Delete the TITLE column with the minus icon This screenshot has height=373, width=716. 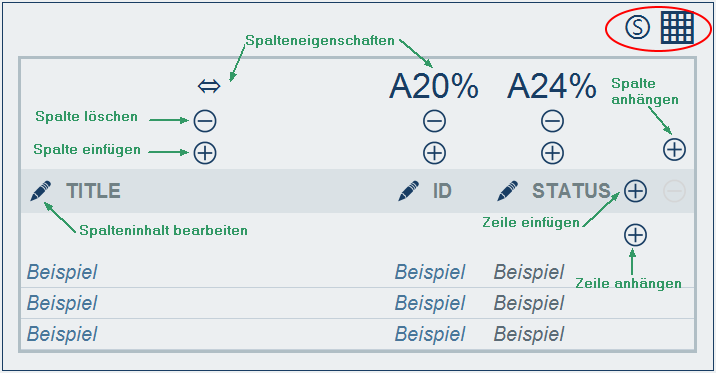click(x=205, y=121)
